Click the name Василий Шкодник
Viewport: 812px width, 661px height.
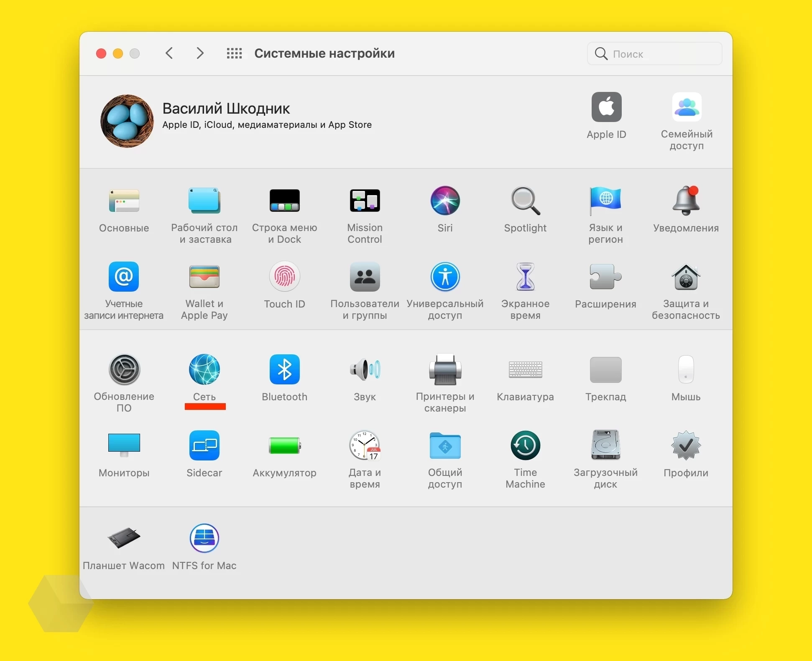pos(226,109)
